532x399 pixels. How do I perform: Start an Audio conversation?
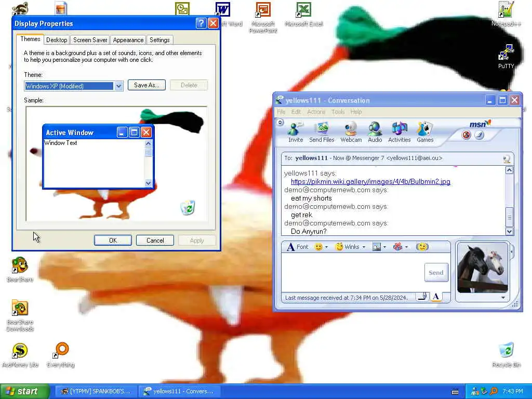pos(375,132)
